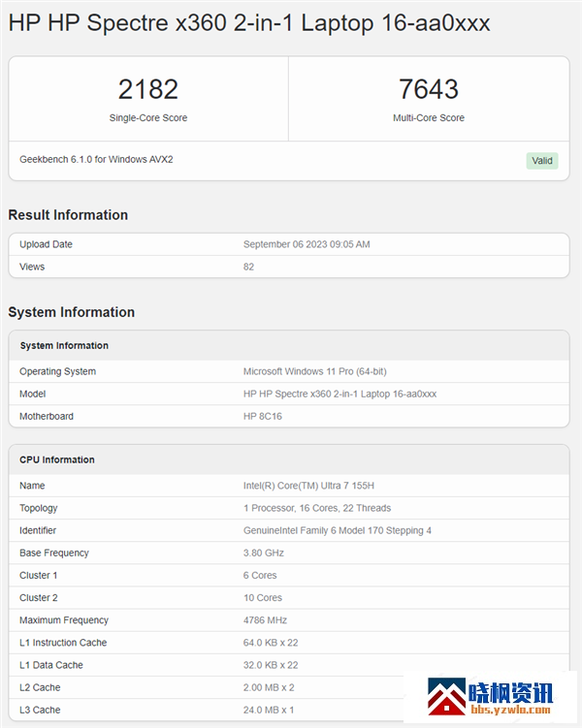This screenshot has height=728, width=582.
Task: Click Intel(R) Core(TM) Ultra 7 155H value
Action: [308, 486]
